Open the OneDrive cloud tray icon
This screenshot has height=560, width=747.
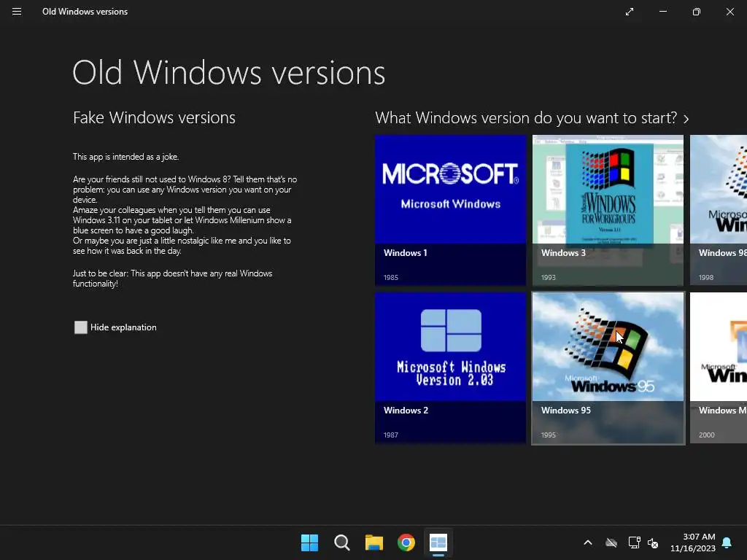pos(611,542)
